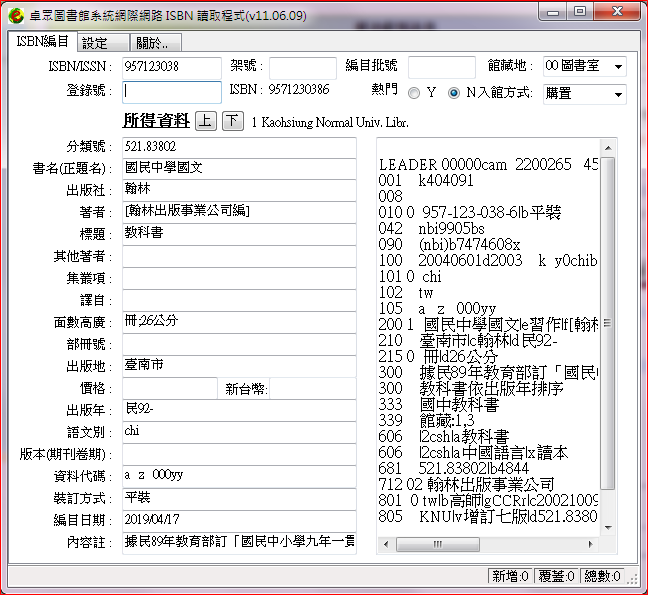
Task: Click the 新增:0 status bar entry
Action: click(510, 576)
